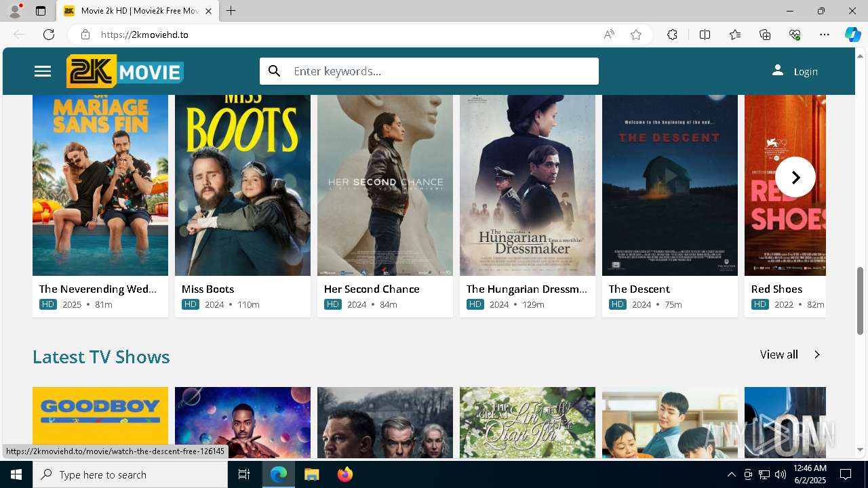Launch Firefox from the taskbar

tap(344, 474)
